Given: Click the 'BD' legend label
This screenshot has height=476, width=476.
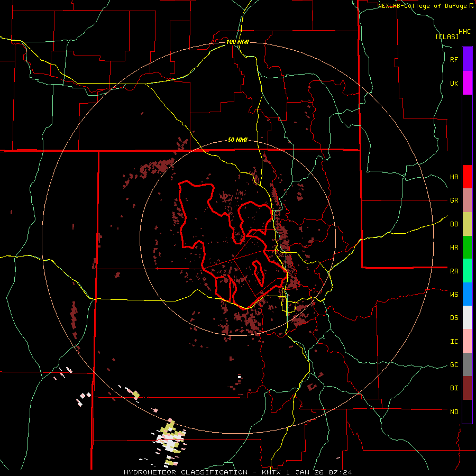Looking at the screenshot, I should [454, 224].
